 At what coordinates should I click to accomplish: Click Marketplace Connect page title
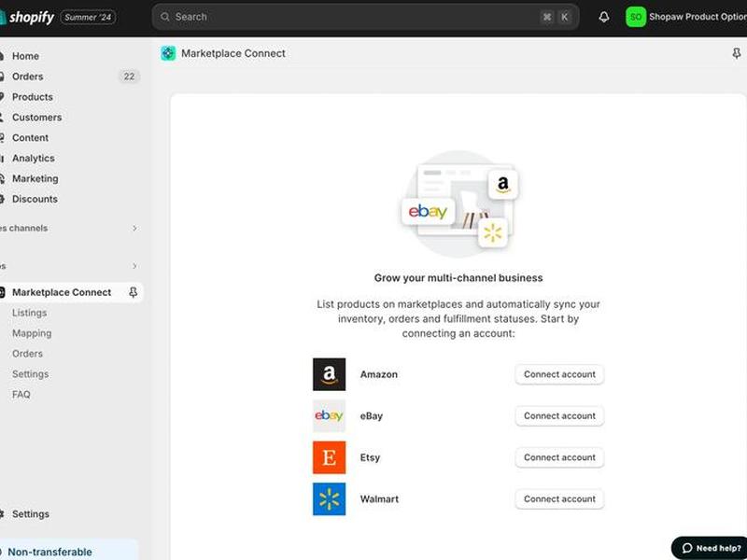tap(233, 53)
